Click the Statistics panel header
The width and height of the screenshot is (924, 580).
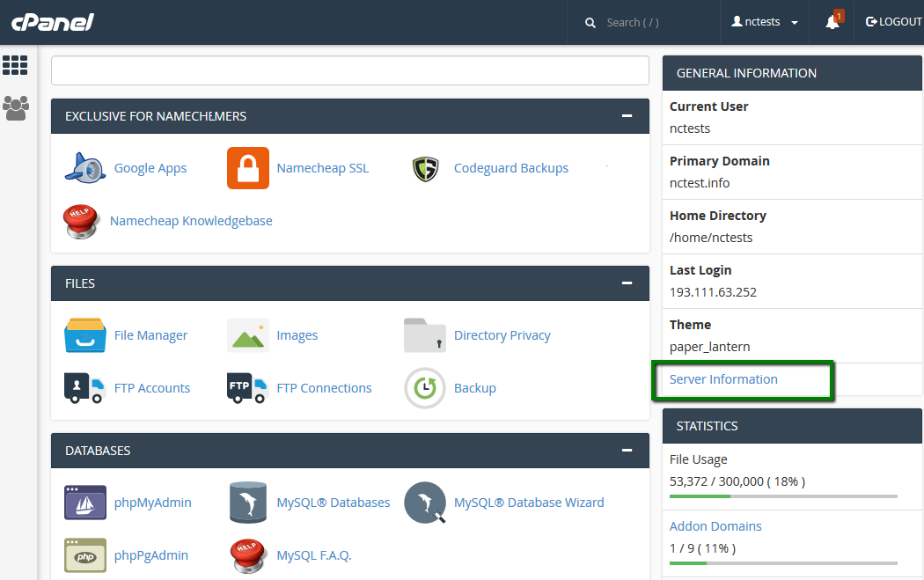click(x=792, y=426)
